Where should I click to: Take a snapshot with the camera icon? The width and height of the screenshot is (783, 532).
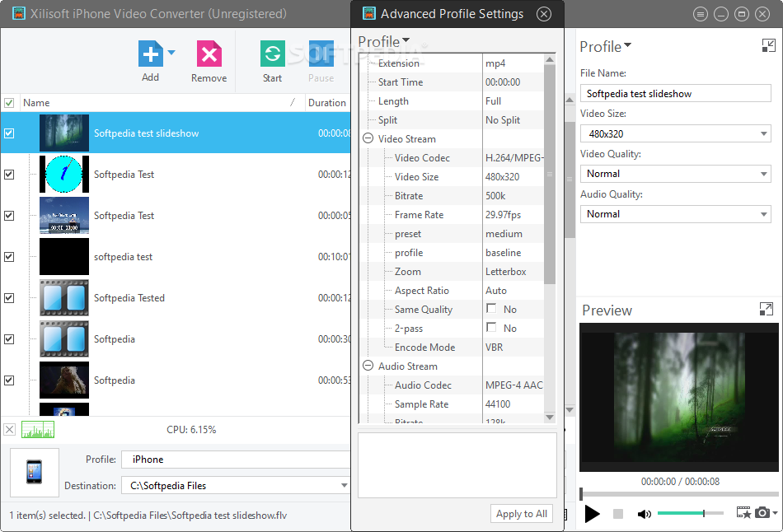[762, 512]
